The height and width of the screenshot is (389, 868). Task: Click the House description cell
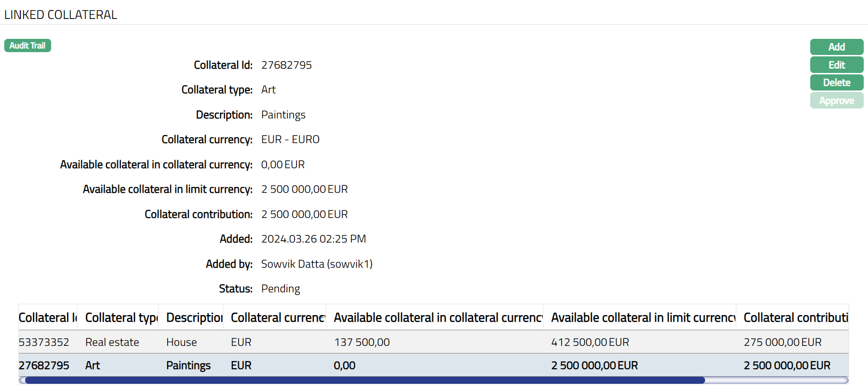181,342
